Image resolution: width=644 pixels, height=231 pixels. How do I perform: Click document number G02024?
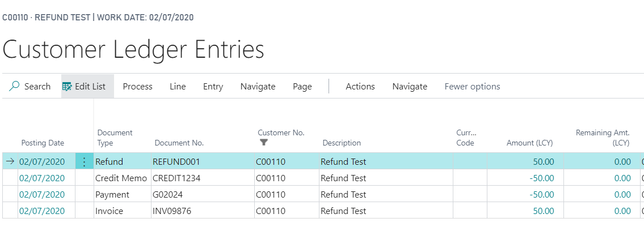coord(167,195)
